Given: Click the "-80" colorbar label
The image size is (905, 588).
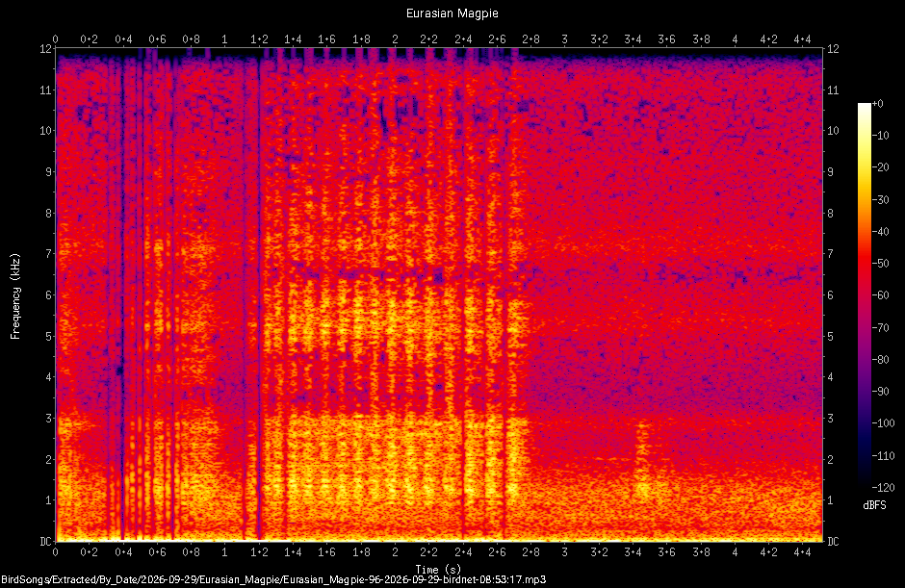Looking at the screenshot, I should (x=880, y=360).
